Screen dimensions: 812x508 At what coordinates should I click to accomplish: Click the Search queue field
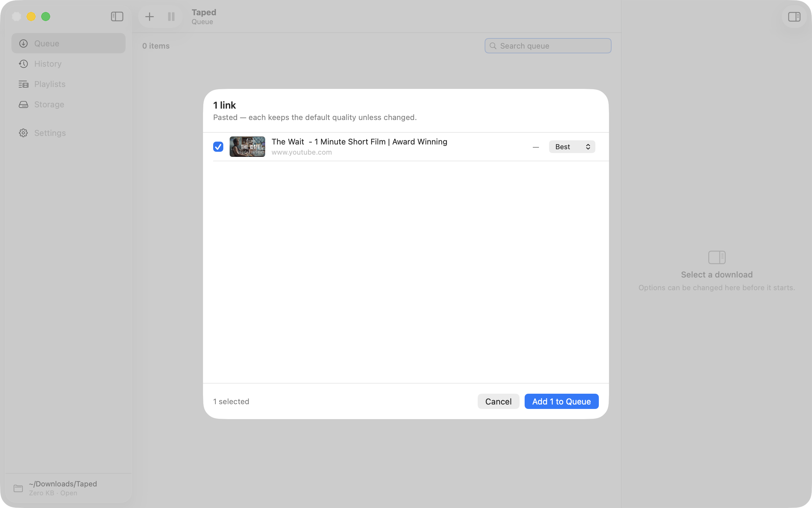point(547,46)
